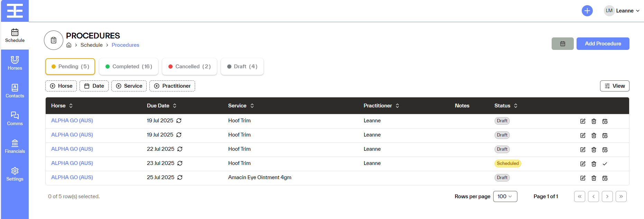Show Completed procedures filter
Screen dimensions: 644x219
129,67
